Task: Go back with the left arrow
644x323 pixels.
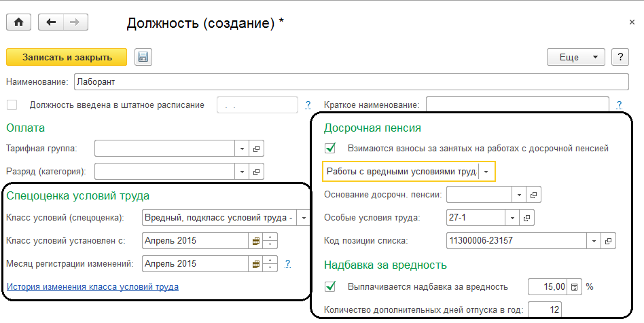Action: 51,22
